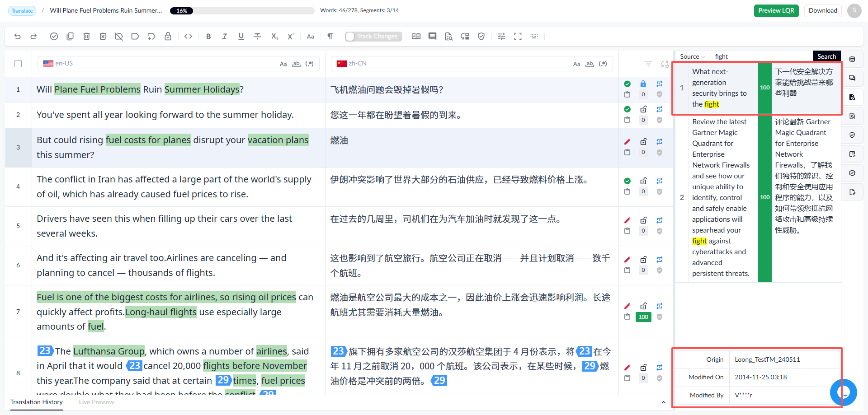868x415 pixels.
Task: Switch to the Live Preview tab
Action: 96,402
